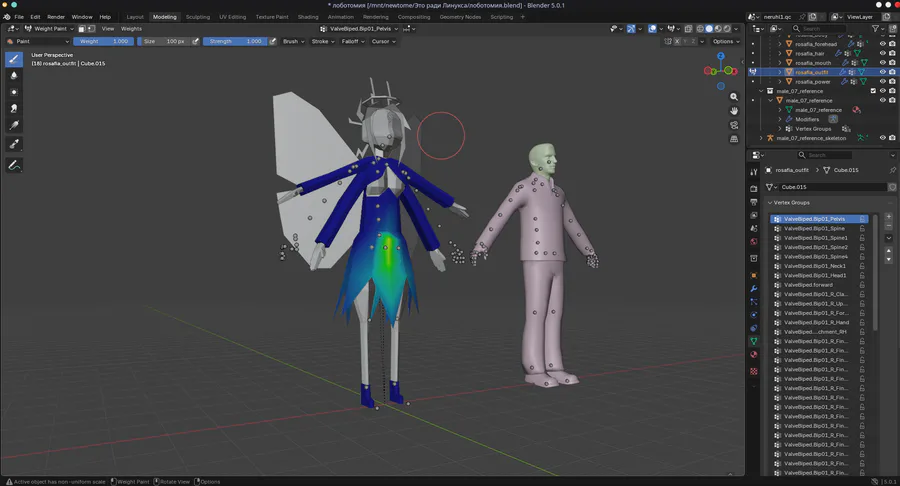Select the Gradient weight tool
900x486 pixels.
[14, 125]
